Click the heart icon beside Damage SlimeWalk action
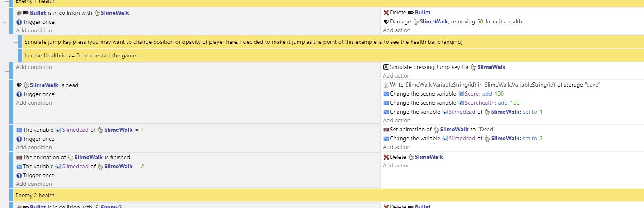This screenshot has height=208, width=644. tap(386, 22)
